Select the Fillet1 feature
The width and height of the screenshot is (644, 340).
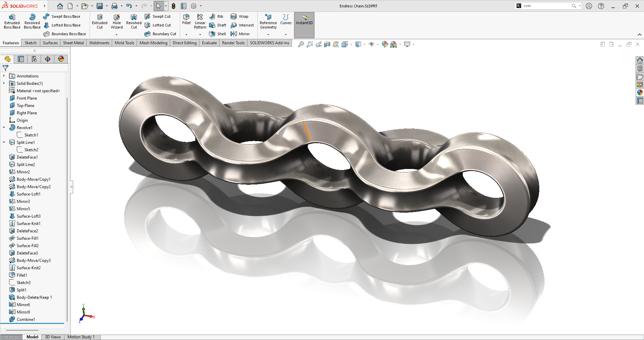(x=22, y=275)
